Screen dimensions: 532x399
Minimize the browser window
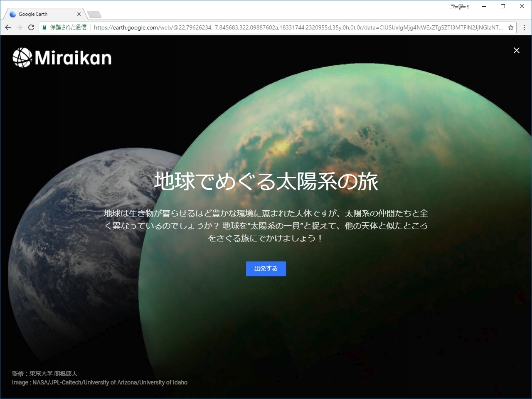pos(484,6)
